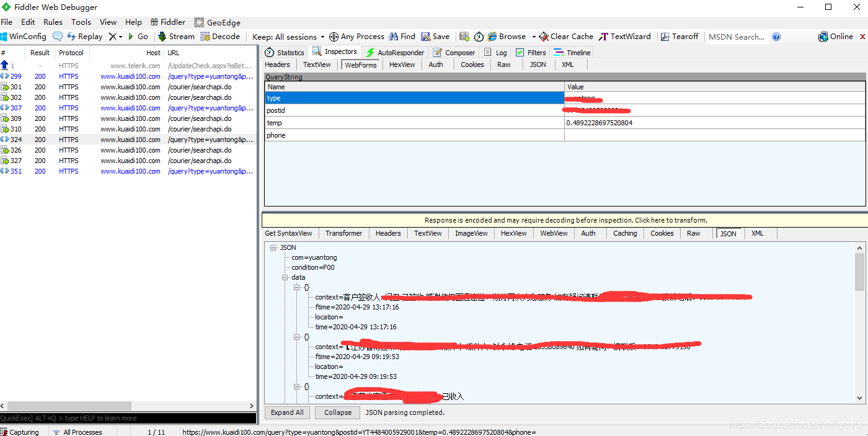This screenshot has height=436, width=868.
Task: Sort by the Protocol column header
Action: tap(71, 53)
